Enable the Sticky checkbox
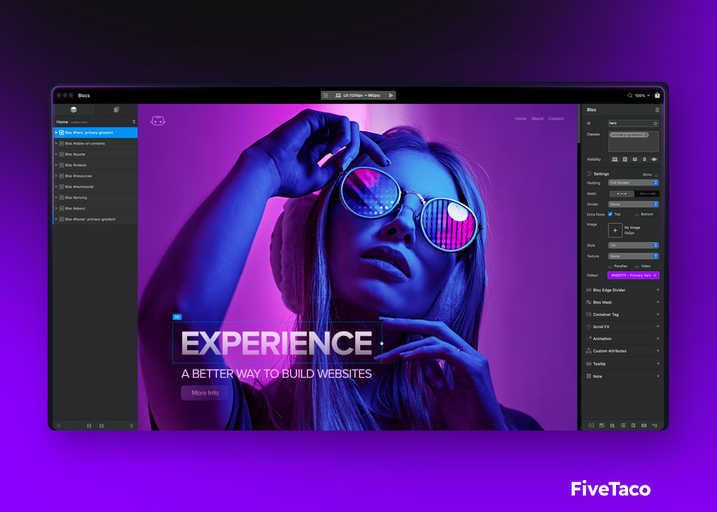Screen dimensions: 717x512 click(656, 175)
